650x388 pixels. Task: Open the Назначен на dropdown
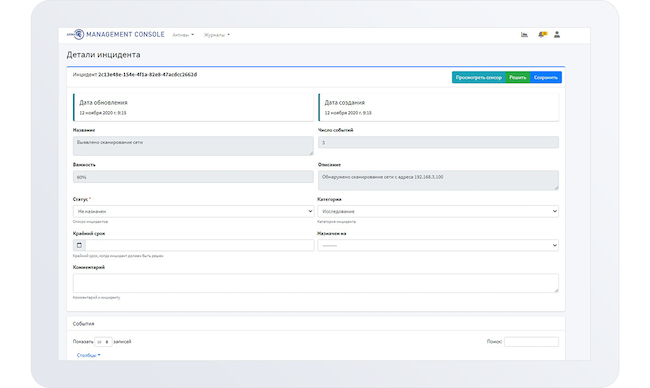pos(438,245)
